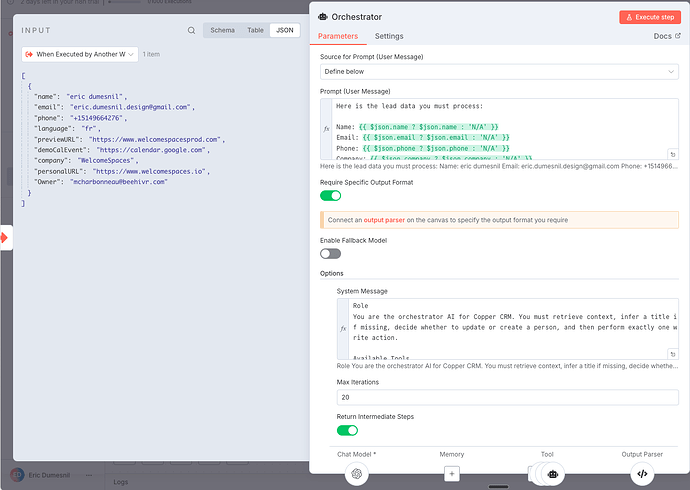Toggle Return Intermediate Steps switch
The image size is (690, 490).
click(x=347, y=430)
